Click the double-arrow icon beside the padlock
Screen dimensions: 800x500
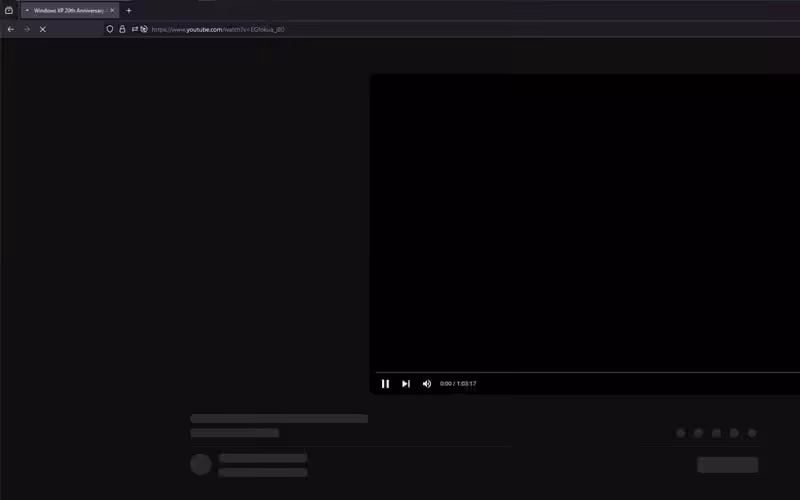134,29
